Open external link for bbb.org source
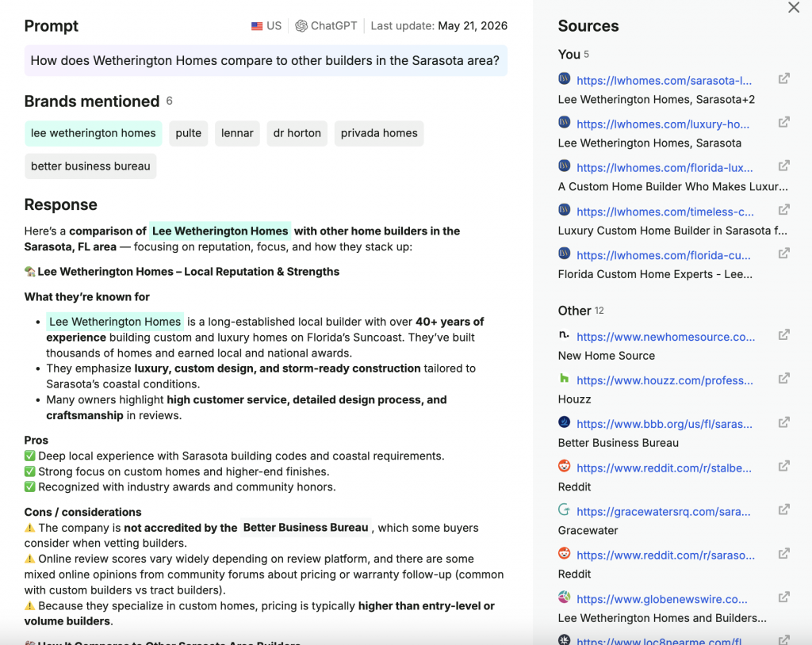Screen dimensions: 812x645 [784, 422]
